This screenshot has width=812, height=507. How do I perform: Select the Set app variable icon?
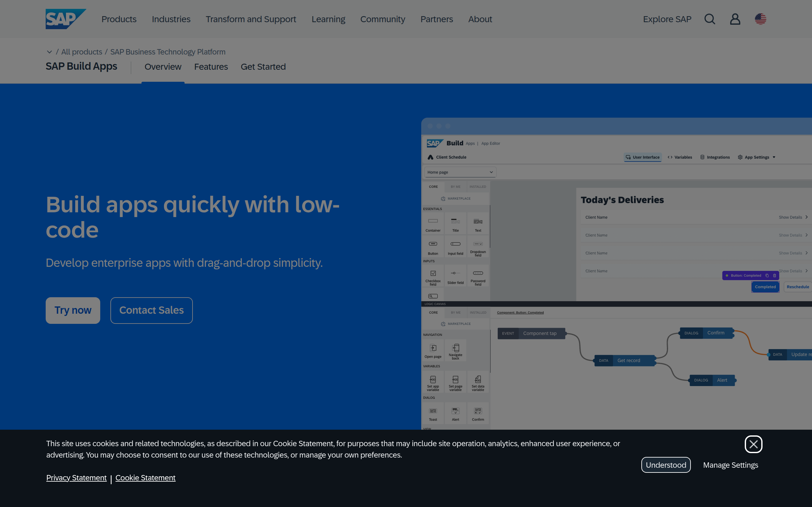433,379
